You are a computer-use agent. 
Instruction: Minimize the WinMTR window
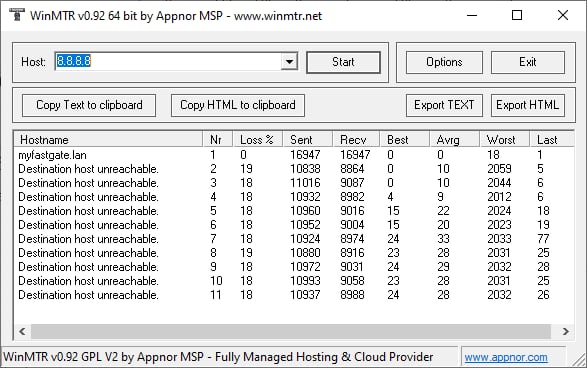coord(472,15)
